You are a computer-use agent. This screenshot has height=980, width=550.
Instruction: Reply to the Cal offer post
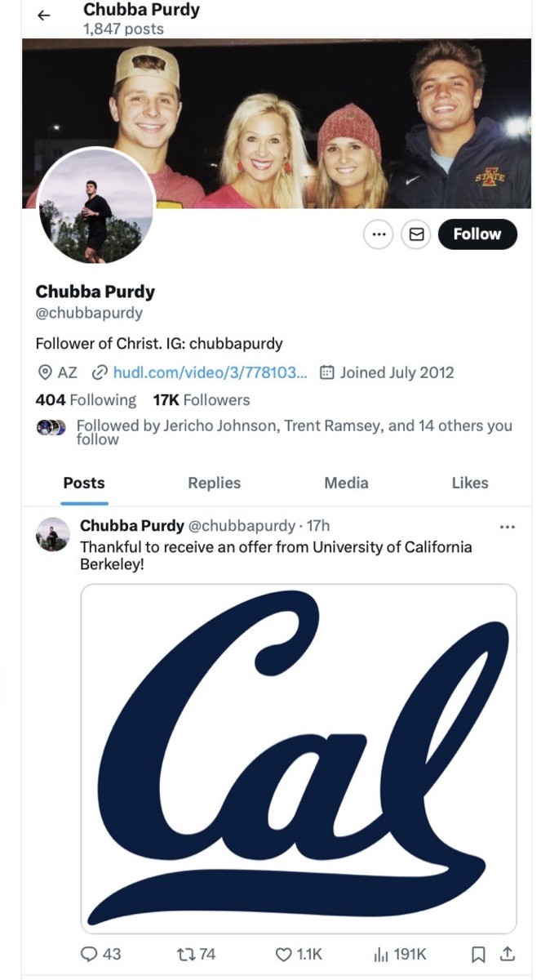pyautogui.click(x=100, y=954)
